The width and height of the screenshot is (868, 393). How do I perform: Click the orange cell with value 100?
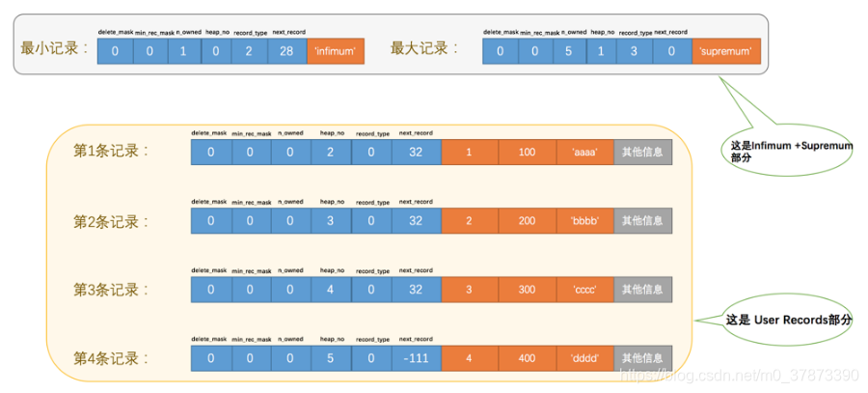point(527,152)
